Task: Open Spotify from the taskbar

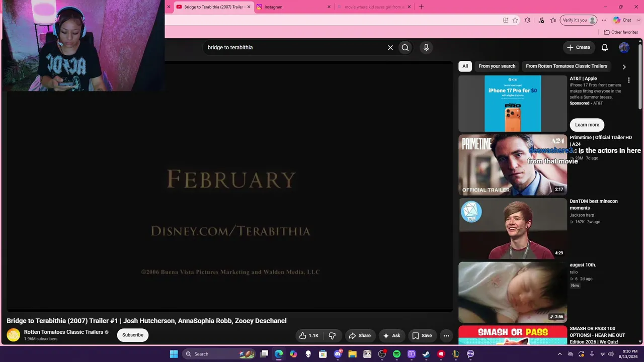Action: coord(396,354)
